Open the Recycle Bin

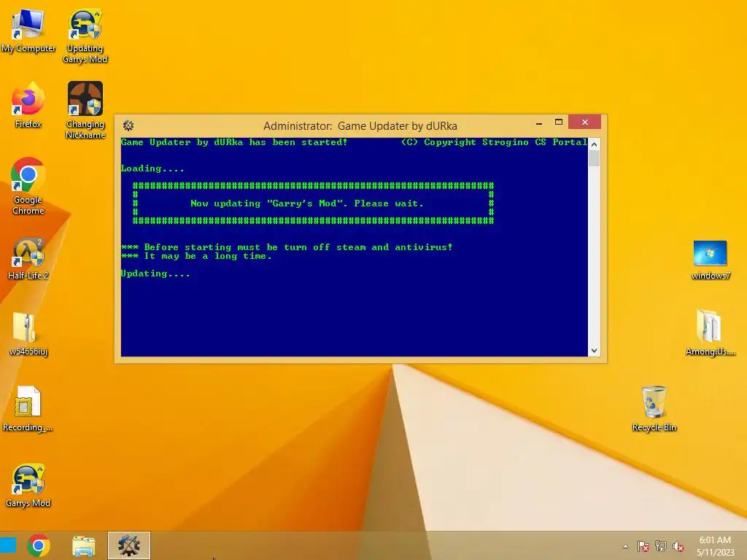654,409
